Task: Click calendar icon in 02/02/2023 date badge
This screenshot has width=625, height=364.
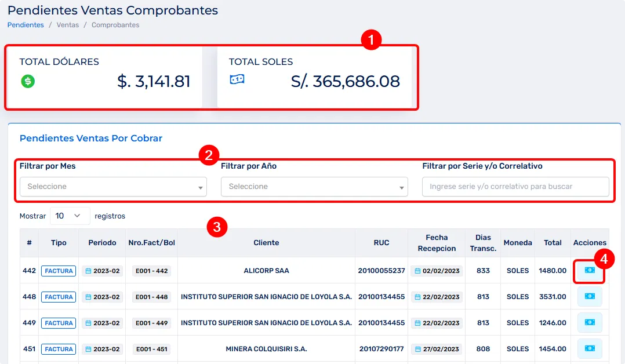Action: click(417, 271)
